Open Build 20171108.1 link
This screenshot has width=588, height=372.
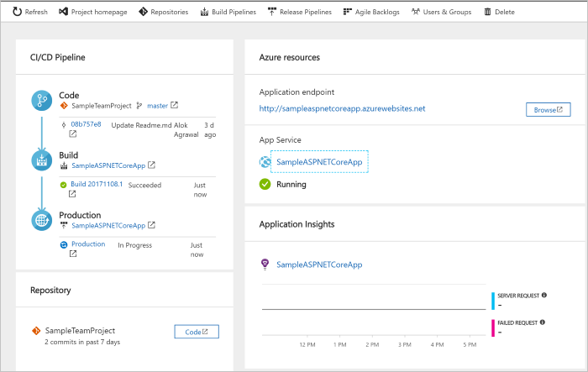pyautogui.click(x=97, y=184)
